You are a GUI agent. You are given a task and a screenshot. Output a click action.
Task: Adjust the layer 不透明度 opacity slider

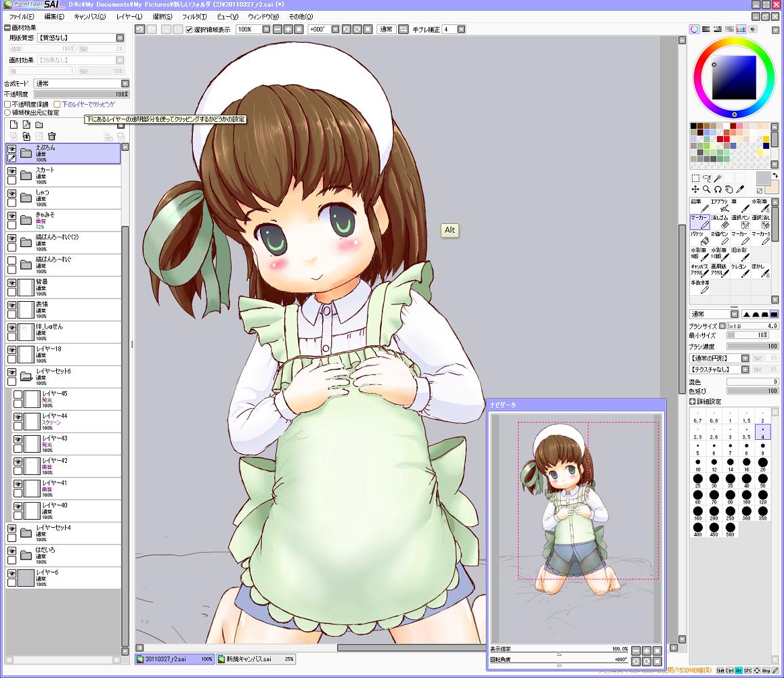point(81,94)
